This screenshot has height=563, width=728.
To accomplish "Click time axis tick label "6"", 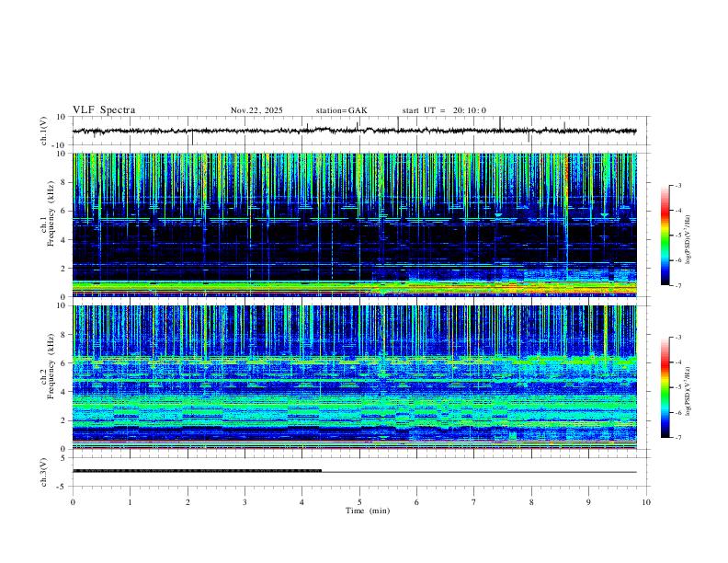I will coord(417,502).
